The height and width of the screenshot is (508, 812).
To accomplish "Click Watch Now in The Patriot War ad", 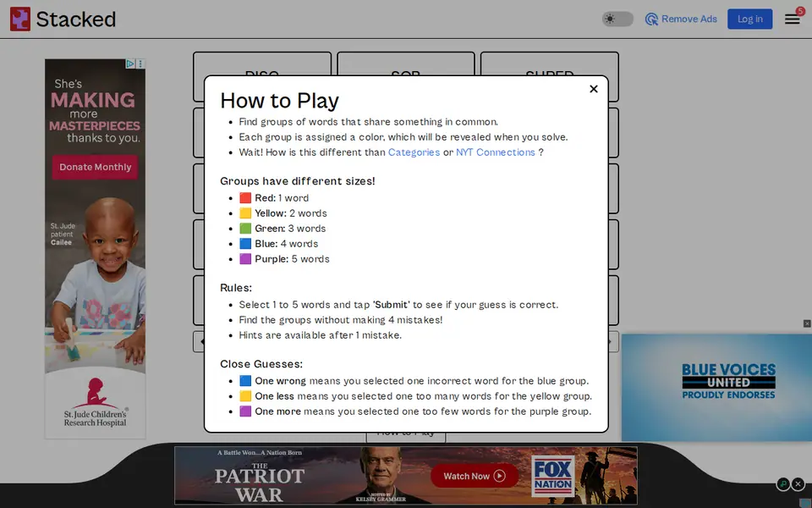I will (475, 476).
